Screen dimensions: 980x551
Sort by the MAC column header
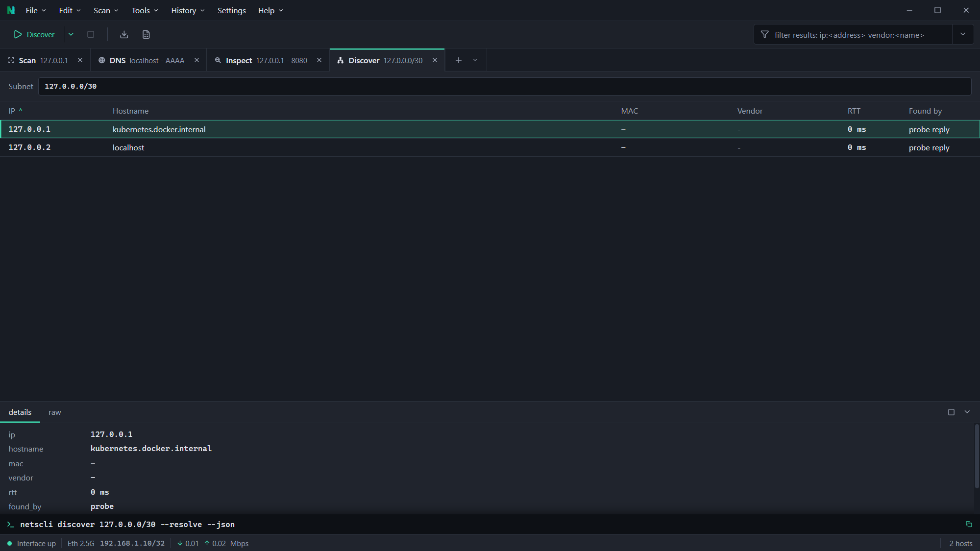[630, 111]
